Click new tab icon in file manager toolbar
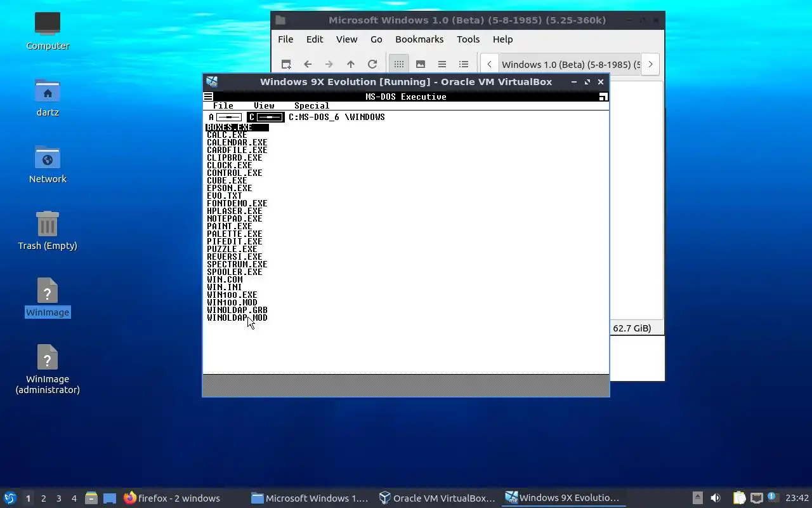Viewport: 812px width, 508px height. [x=286, y=64]
